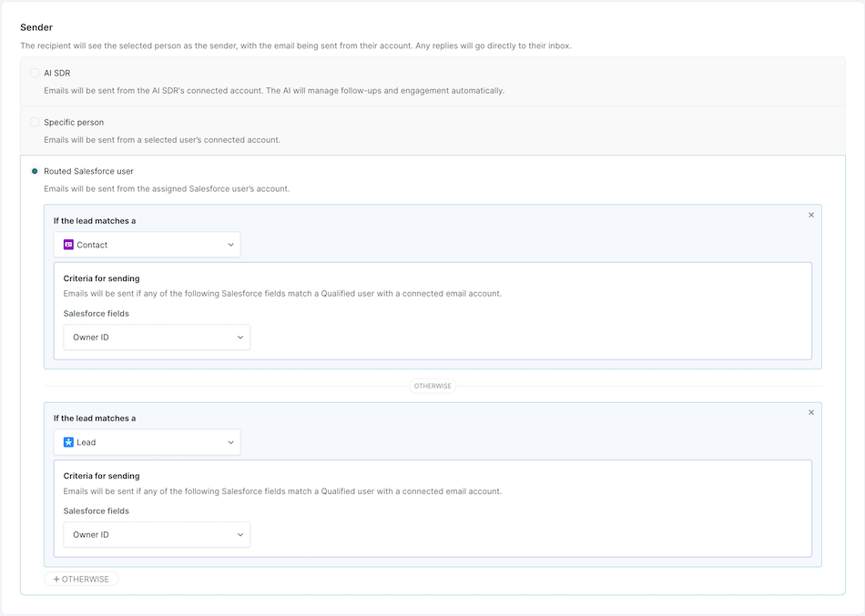The image size is (865, 616).
Task: Select the Routed Salesforce user radio option
Action: [35, 171]
